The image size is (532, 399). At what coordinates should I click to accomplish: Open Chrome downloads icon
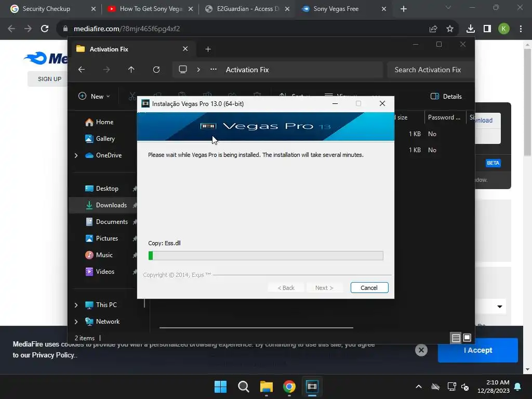[x=471, y=29]
